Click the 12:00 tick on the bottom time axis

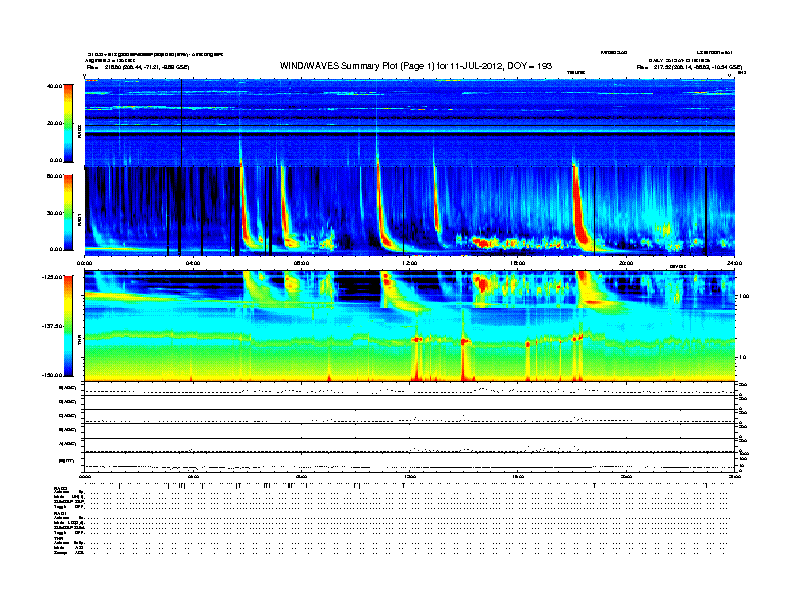tap(410, 476)
